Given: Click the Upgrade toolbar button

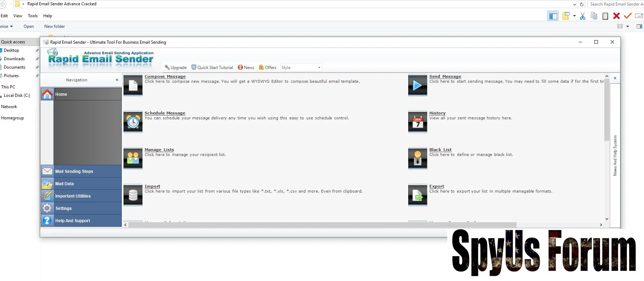Looking at the screenshot, I should (176, 68).
